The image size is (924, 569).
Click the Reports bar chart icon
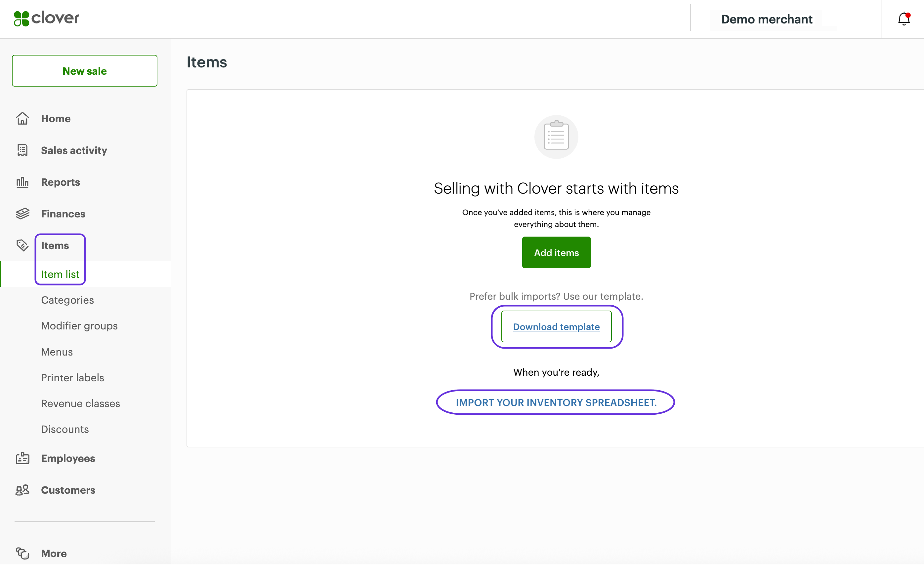22,182
